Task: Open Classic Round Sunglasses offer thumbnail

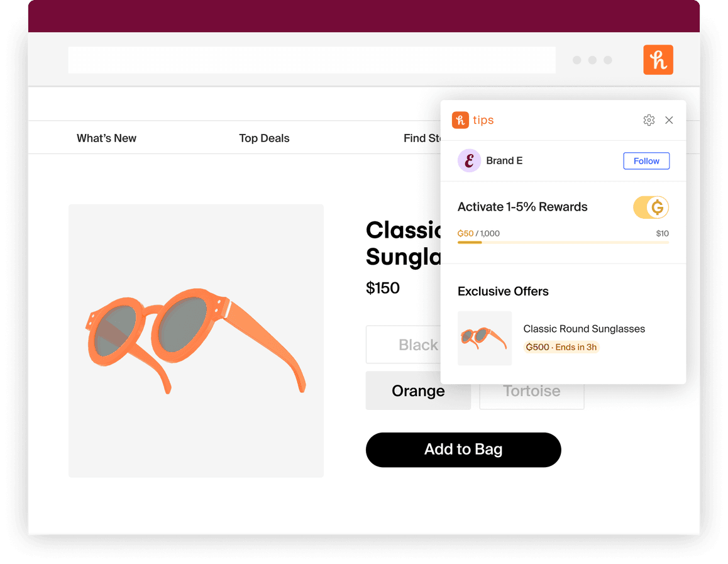Action: (484, 338)
